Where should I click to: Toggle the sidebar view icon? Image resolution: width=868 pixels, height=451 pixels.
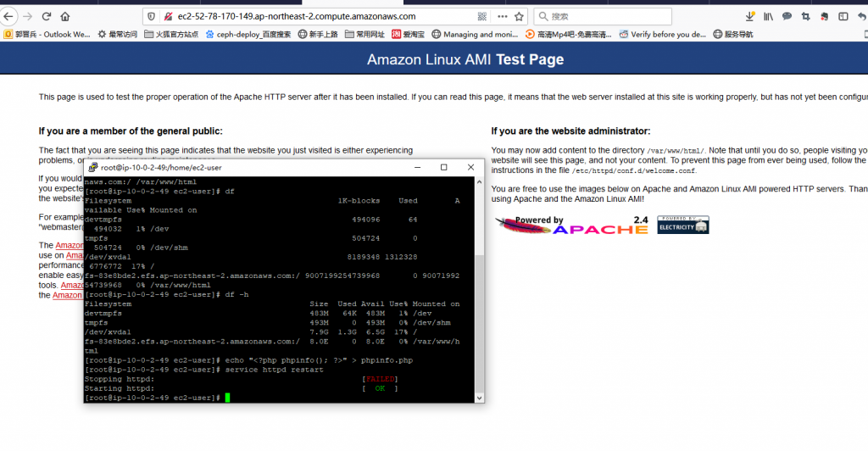[x=843, y=17]
